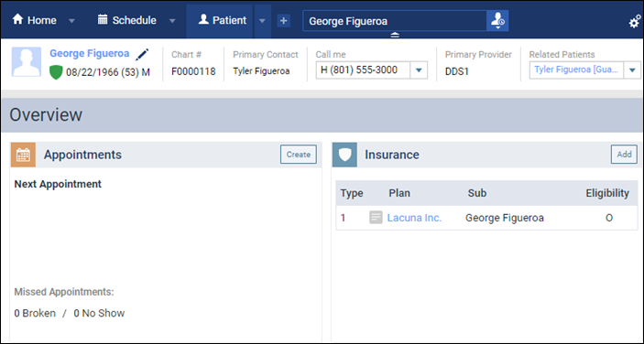Expand the Schedule menu arrow
Screen dimensions: 644x344
(x=172, y=21)
